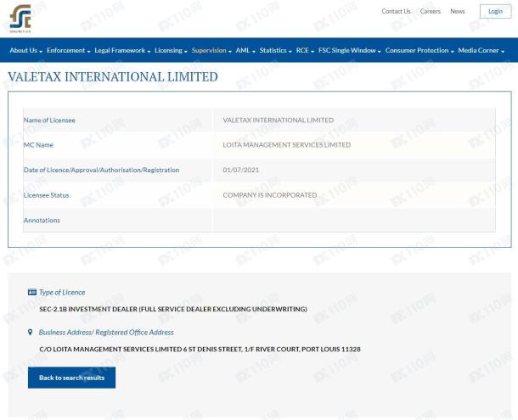Viewport: 518px width, 420px height.
Task: Select the Supervision menu item
Action: [211, 51]
